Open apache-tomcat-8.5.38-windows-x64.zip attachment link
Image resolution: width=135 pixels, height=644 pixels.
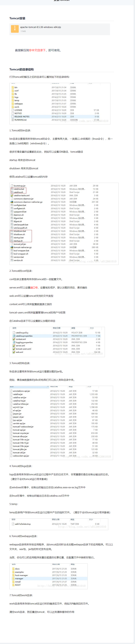click(41, 27)
